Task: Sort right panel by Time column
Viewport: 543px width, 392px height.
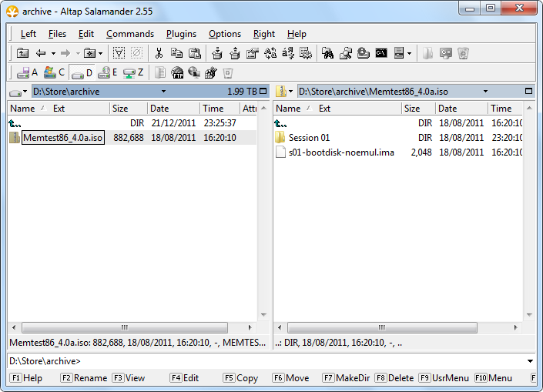Action: 505,109
